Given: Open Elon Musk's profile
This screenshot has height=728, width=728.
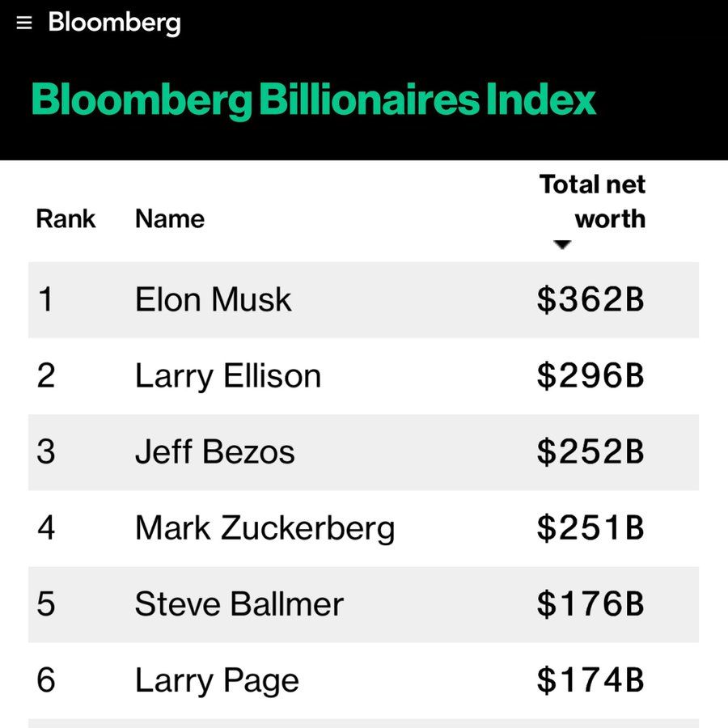Looking at the screenshot, I should click(213, 299).
